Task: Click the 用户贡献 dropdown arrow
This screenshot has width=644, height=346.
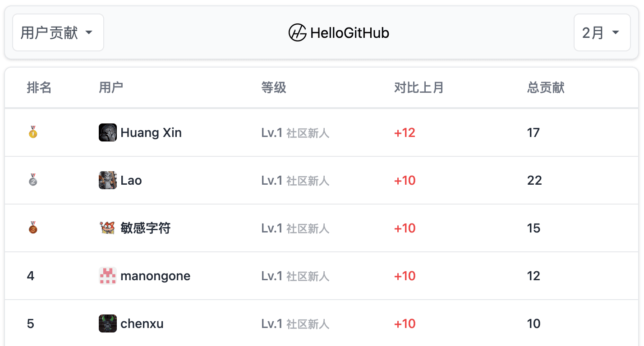Action: 89,33
